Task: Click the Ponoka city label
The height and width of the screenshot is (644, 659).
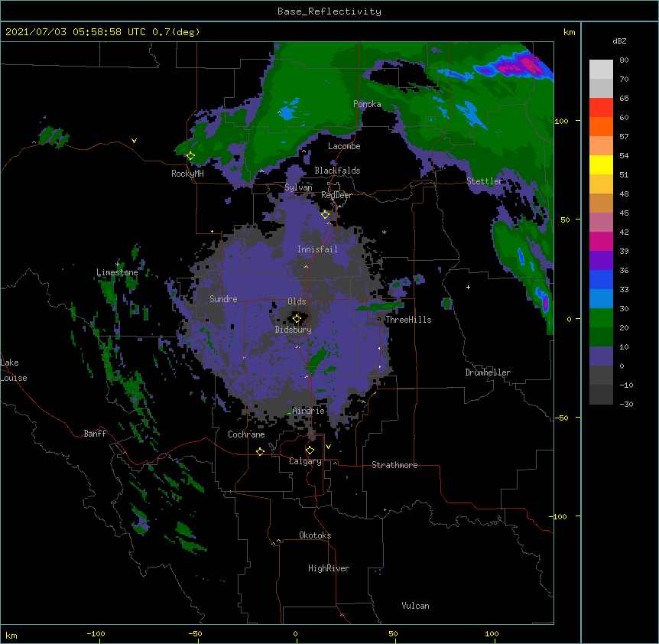Action: tap(367, 104)
